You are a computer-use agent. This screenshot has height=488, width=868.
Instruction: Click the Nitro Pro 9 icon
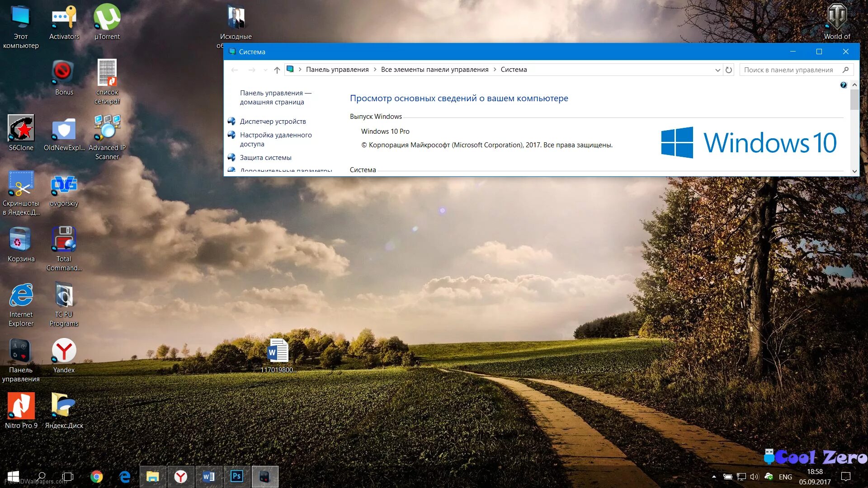[x=21, y=406]
